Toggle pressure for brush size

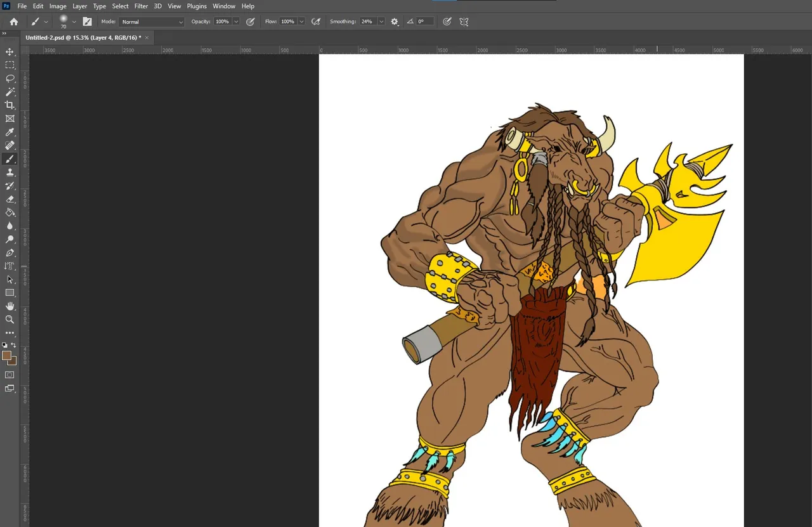click(x=447, y=22)
